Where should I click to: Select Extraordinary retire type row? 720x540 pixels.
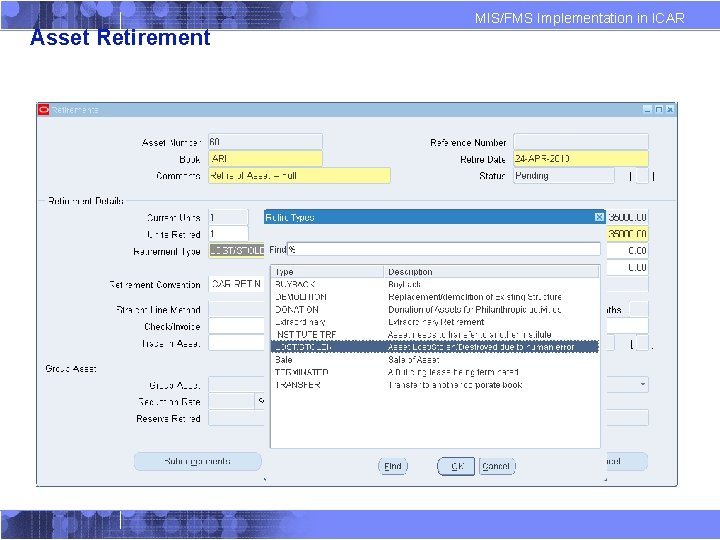pos(434,322)
